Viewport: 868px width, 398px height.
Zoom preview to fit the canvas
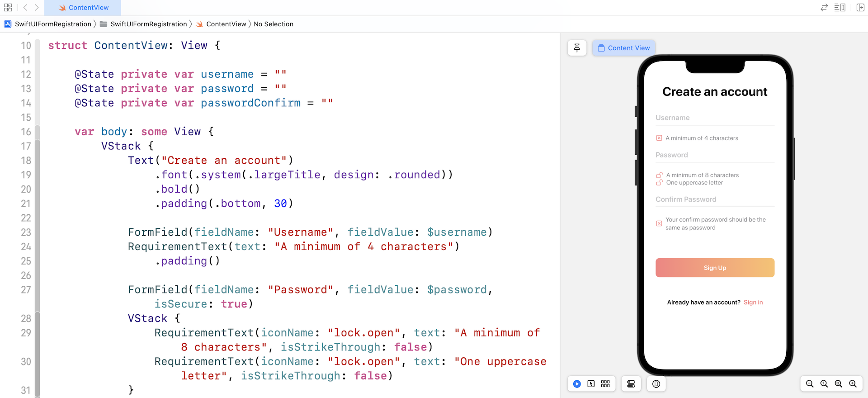[839, 384]
